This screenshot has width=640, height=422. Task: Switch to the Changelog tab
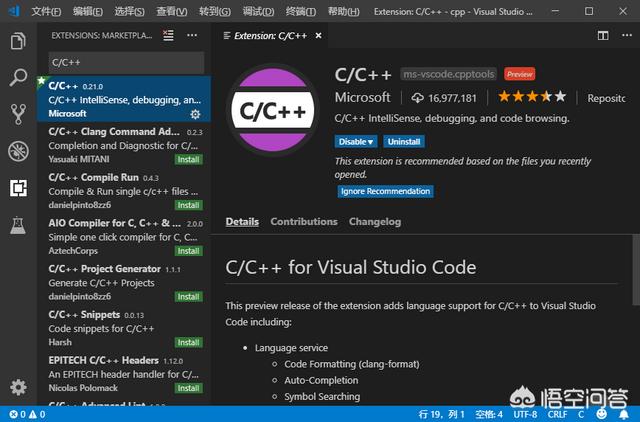click(x=375, y=222)
